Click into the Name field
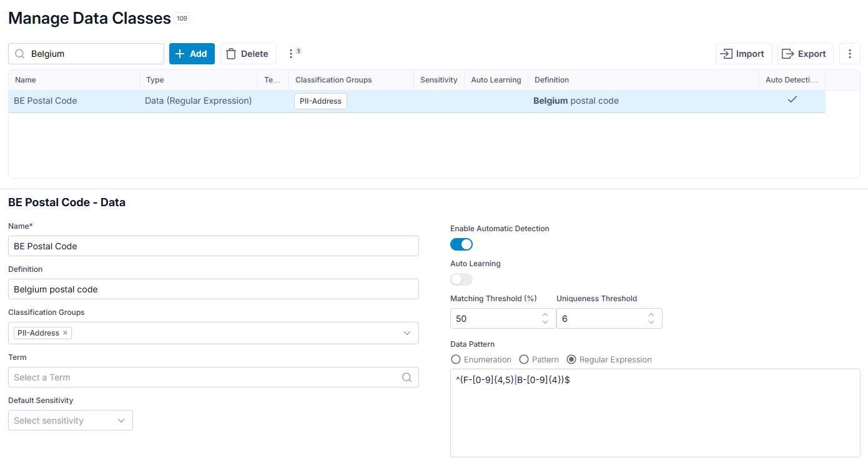This screenshot has width=868, height=468. tap(214, 246)
